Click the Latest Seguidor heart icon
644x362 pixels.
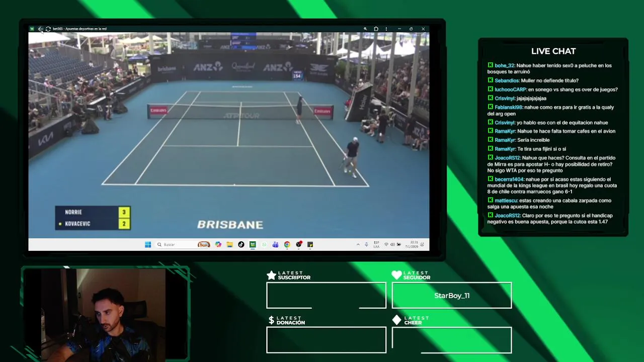click(x=396, y=275)
